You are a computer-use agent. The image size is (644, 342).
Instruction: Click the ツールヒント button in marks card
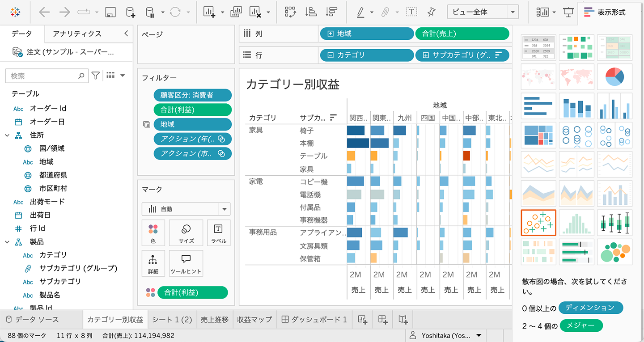click(186, 263)
